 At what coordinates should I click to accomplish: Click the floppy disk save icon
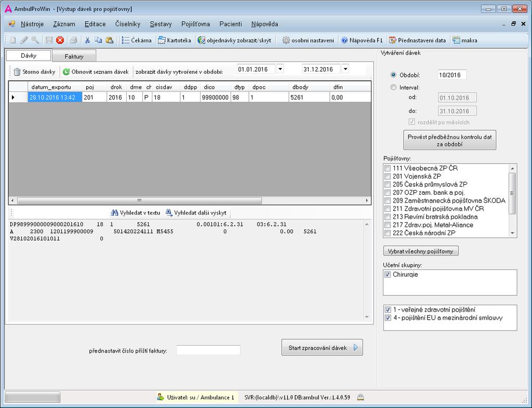click(49, 40)
